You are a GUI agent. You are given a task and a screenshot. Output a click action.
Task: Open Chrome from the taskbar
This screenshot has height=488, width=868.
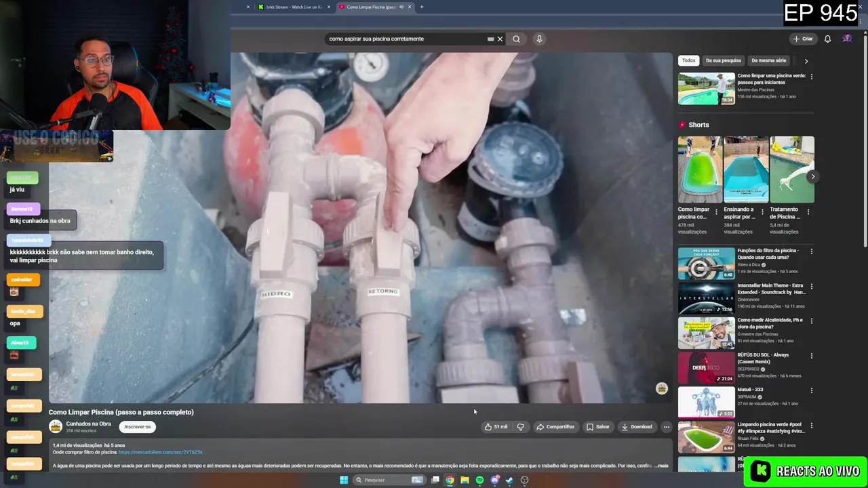[x=450, y=480]
